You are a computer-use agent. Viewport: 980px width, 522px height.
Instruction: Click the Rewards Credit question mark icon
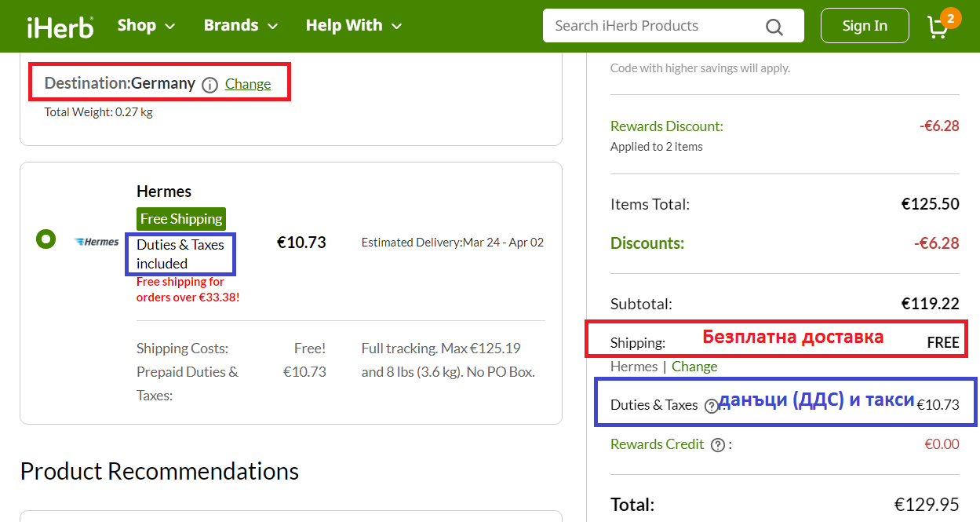coord(717,445)
